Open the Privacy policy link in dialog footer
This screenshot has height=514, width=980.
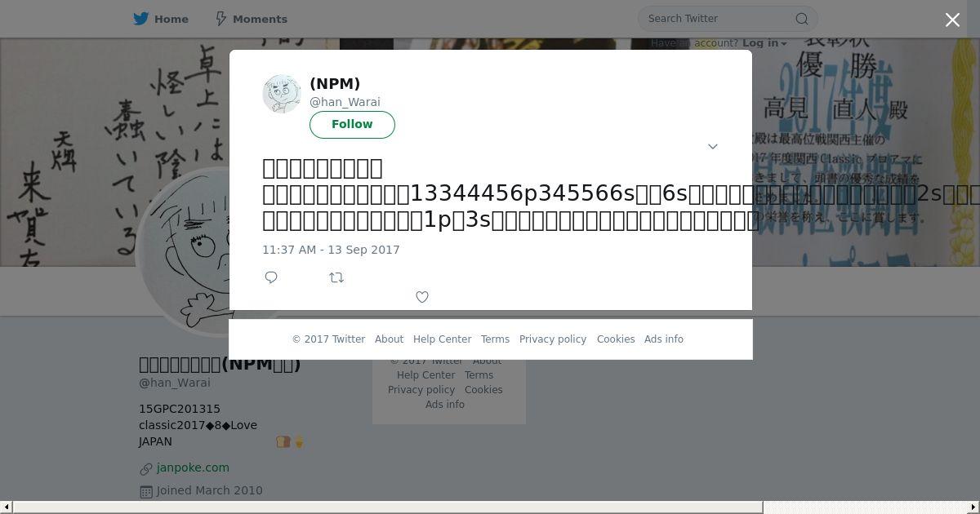coord(553,339)
